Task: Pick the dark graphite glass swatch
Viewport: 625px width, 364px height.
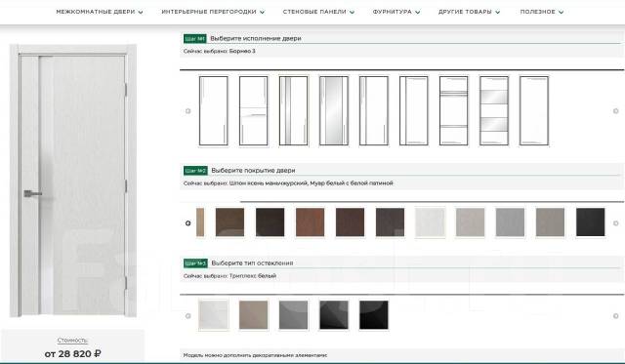Action: pyautogui.click(x=334, y=315)
